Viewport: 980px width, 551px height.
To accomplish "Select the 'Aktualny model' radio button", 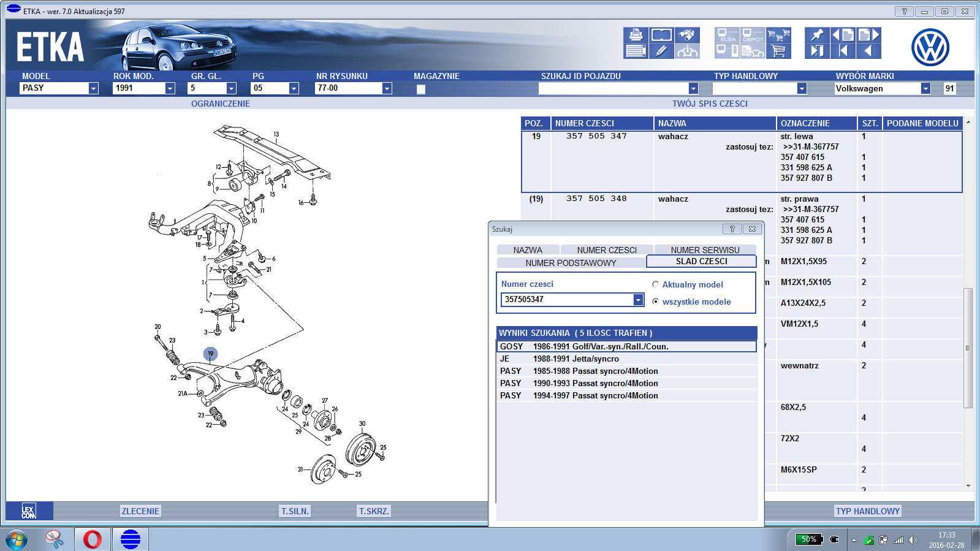I will point(655,284).
